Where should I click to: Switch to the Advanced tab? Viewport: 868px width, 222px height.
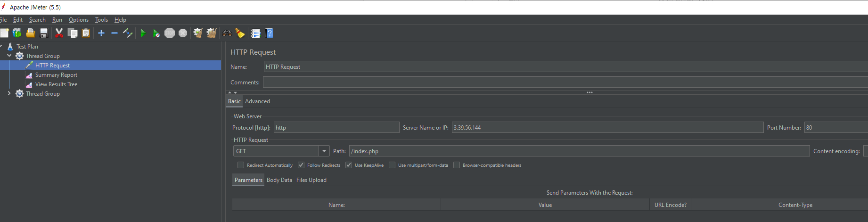(x=257, y=101)
